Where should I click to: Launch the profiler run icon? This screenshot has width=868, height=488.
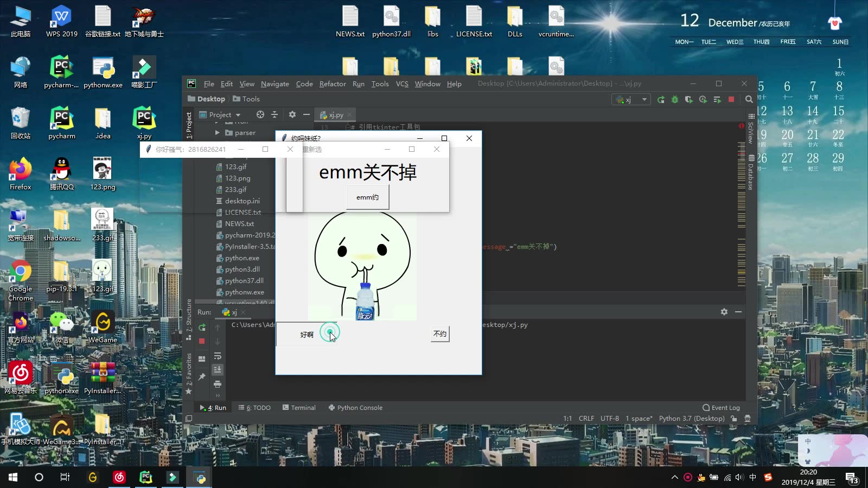coord(703,100)
